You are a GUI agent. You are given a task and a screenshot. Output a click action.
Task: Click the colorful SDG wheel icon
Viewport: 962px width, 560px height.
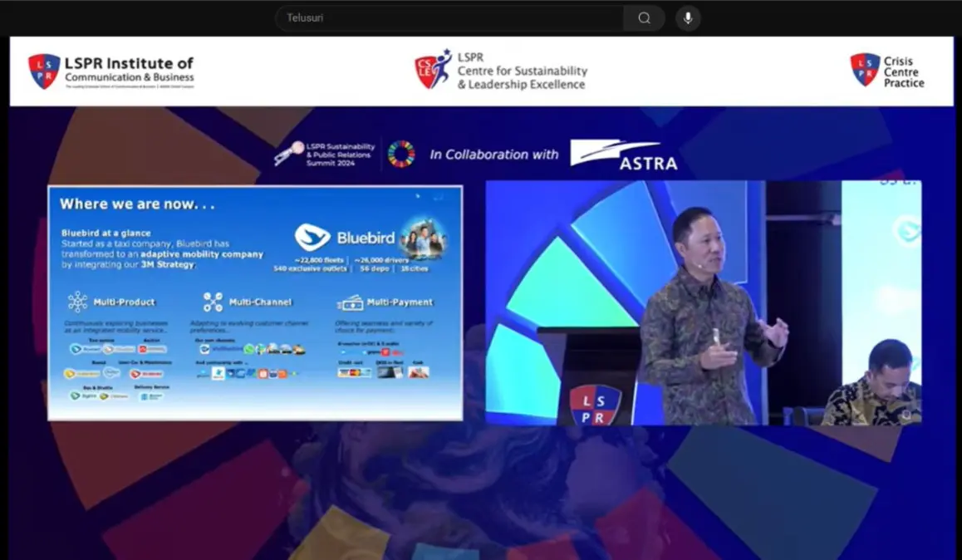[401, 155]
